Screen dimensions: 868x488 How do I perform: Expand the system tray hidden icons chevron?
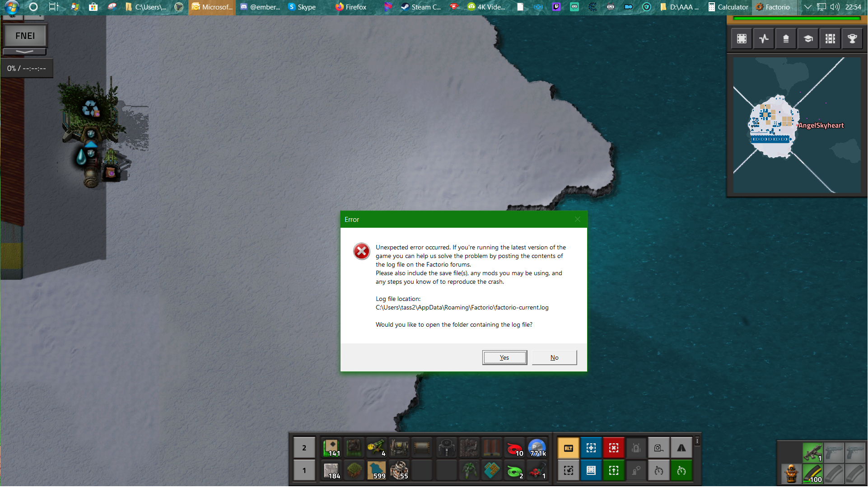(x=808, y=7)
